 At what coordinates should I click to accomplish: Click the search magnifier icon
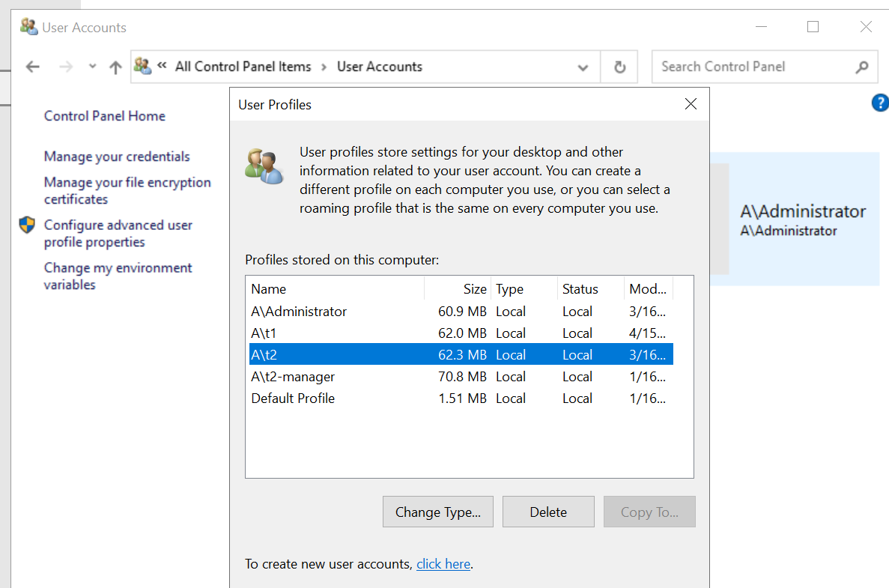tap(860, 67)
